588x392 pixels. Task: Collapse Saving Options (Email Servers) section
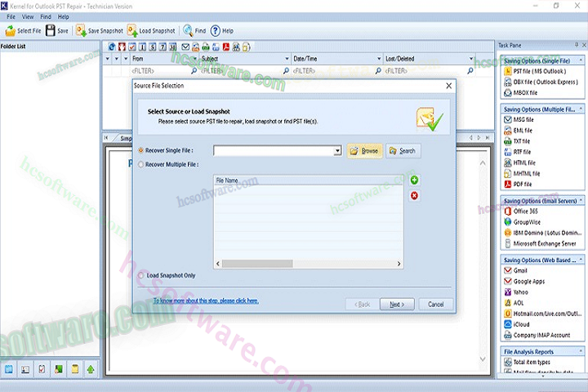coord(581,200)
